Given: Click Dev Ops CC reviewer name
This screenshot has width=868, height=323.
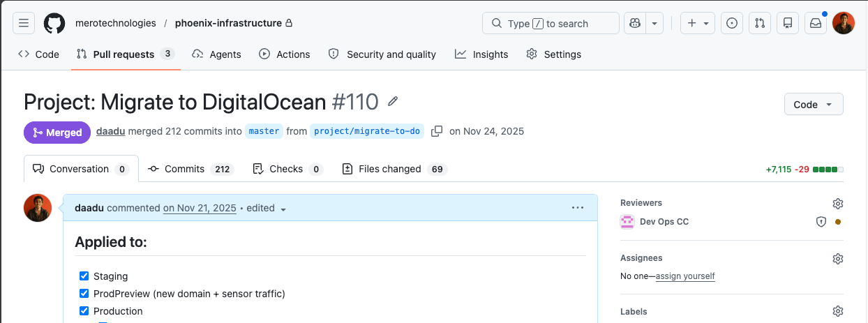Looking at the screenshot, I should [x=664, y=222].
